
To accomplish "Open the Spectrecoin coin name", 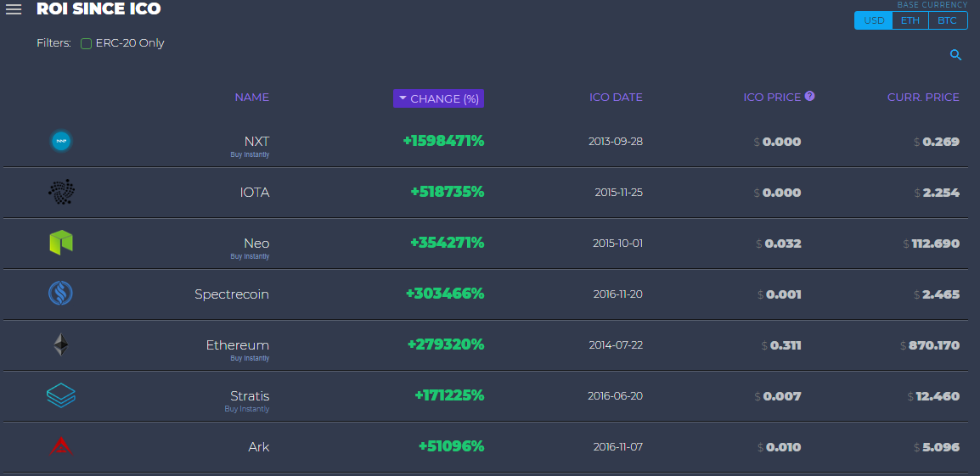I will (x=232, y=294).
